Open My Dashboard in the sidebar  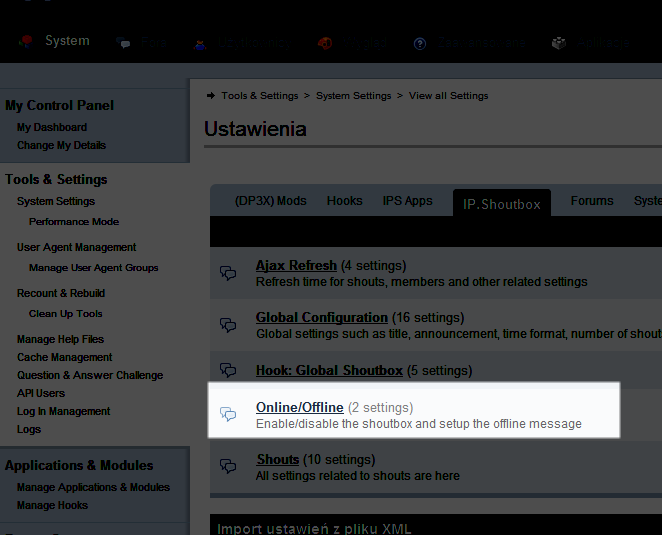pyautogui.click(x=52, y=127)
